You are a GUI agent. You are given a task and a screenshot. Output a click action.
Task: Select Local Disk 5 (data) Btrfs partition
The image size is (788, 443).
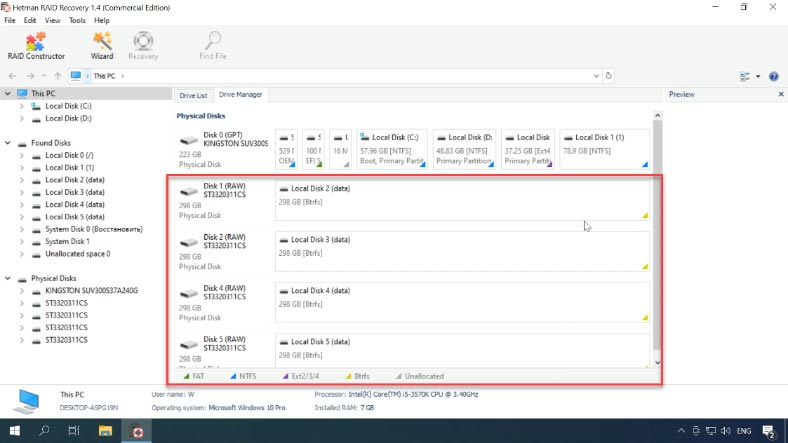462,350
